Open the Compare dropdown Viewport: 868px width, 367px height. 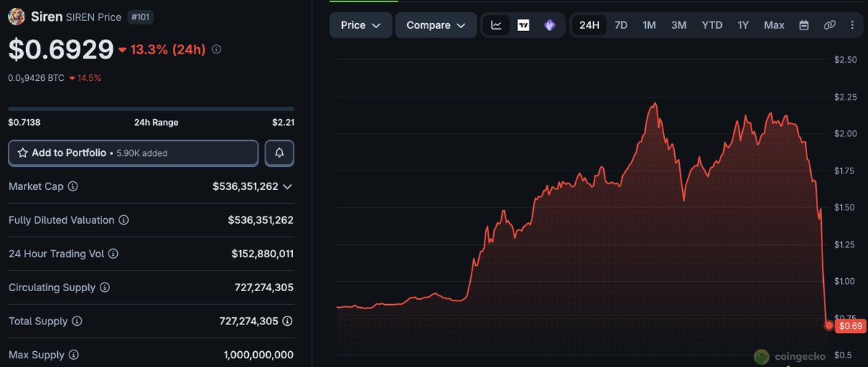tap(436, 25)
